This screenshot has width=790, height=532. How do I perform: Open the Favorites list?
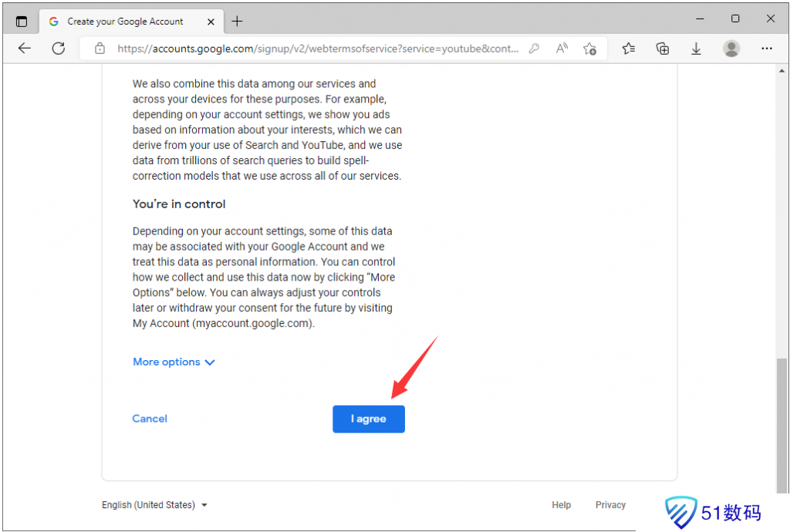(x=629, y=49)
